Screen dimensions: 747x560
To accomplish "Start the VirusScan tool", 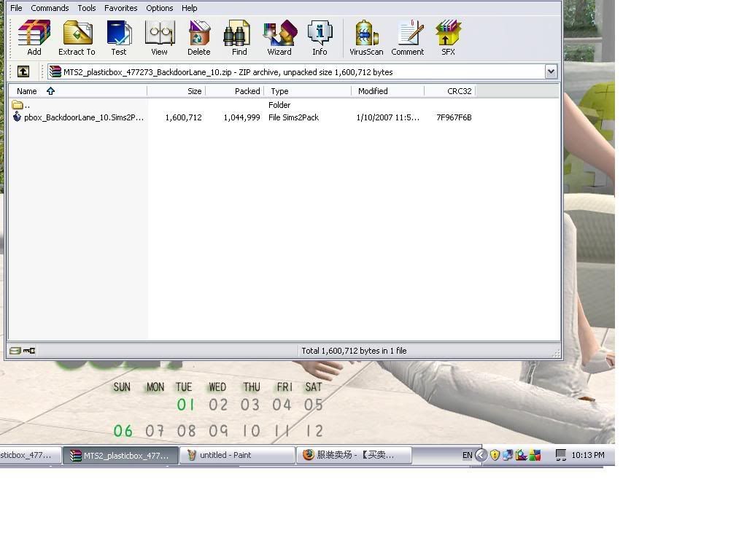I will click(x=366, y=38).
